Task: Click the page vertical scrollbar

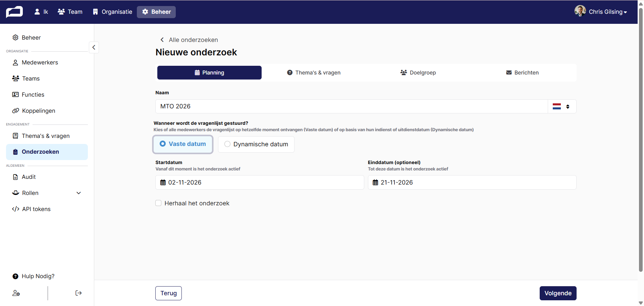Action: point(641,141)
